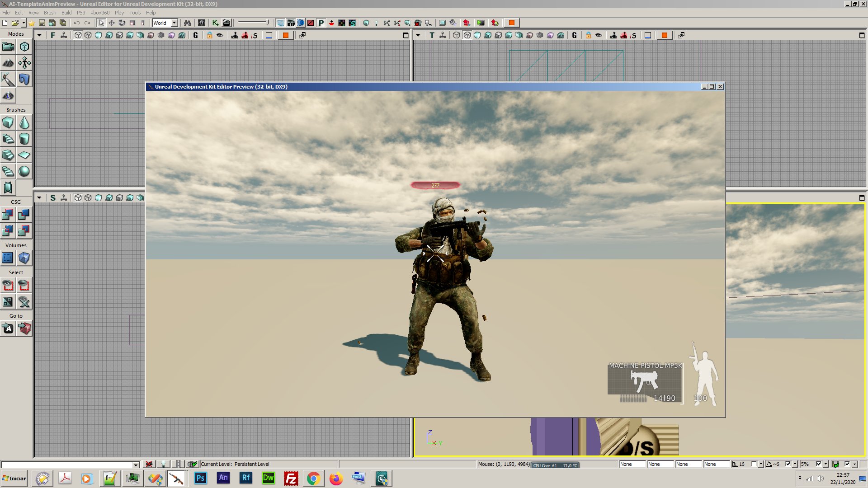Screen dimensions: 868x488
Task: Maximize the top-right viewport
Action: (862, 35)
